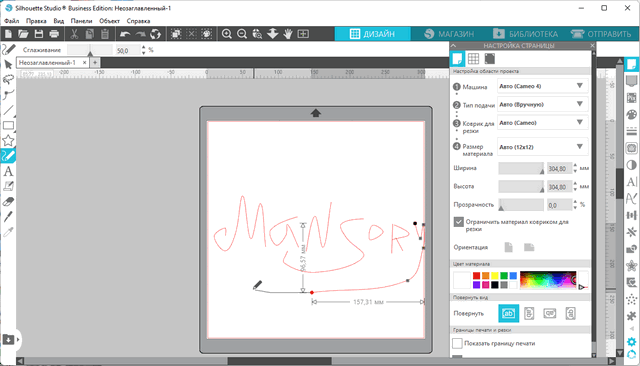Select the Rectangle drawing tool
The width and height of the screenshot is (640, 366).
8,125
